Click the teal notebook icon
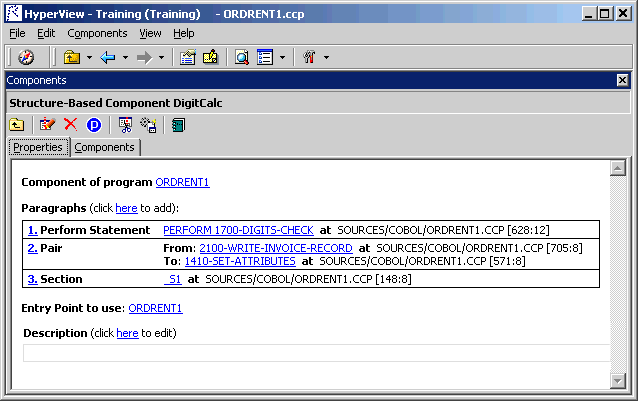Viewport: 638px width, 401px height. [178, 125]
